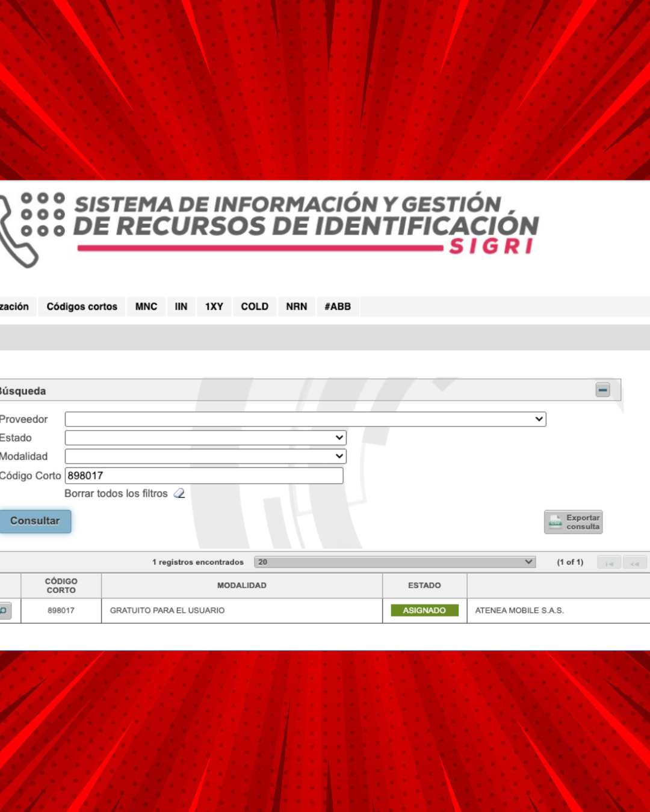Image resolution: width=650 pixels, height=812 pixels.
Task: Collapse the Búsqueda panel with the minus icon
Action: point(602,390)
